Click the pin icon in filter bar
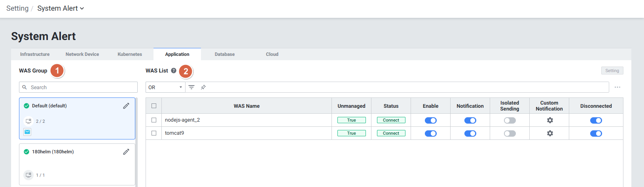The width and height of the screenshot is (644, 187). 203,87
